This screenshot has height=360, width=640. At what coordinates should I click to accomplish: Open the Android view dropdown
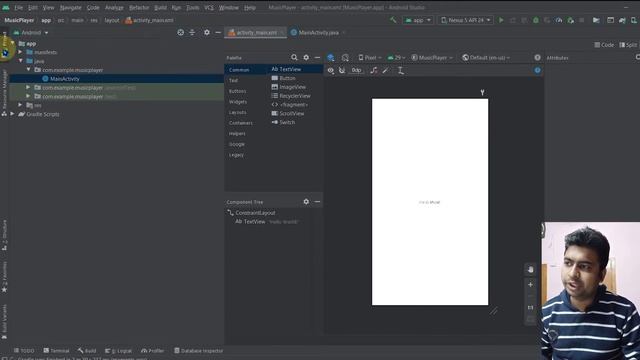point(31,32)
